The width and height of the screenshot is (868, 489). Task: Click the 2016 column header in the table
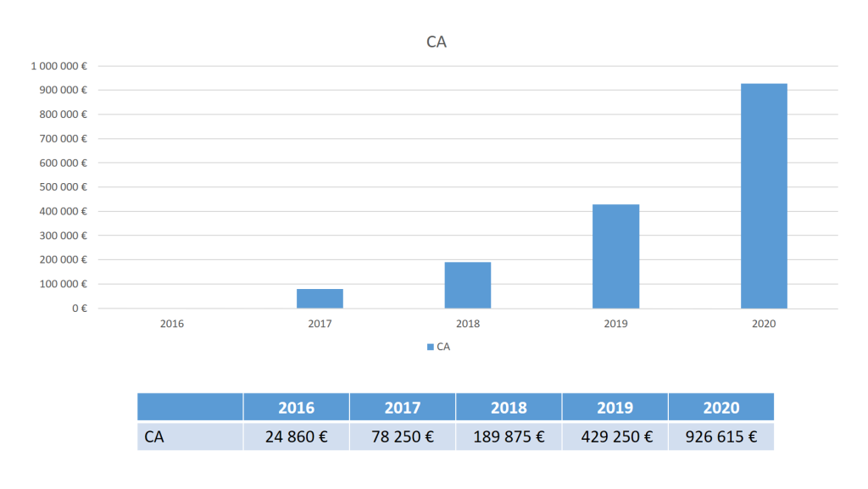296,407
